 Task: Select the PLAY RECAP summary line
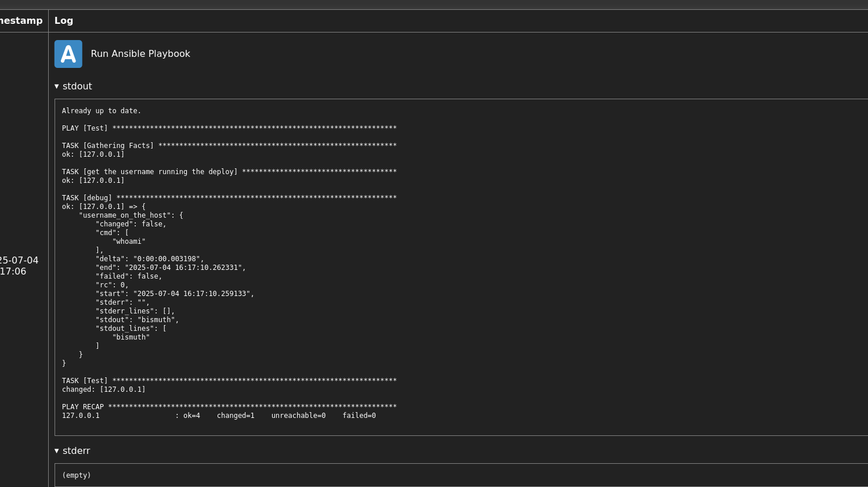229,407
